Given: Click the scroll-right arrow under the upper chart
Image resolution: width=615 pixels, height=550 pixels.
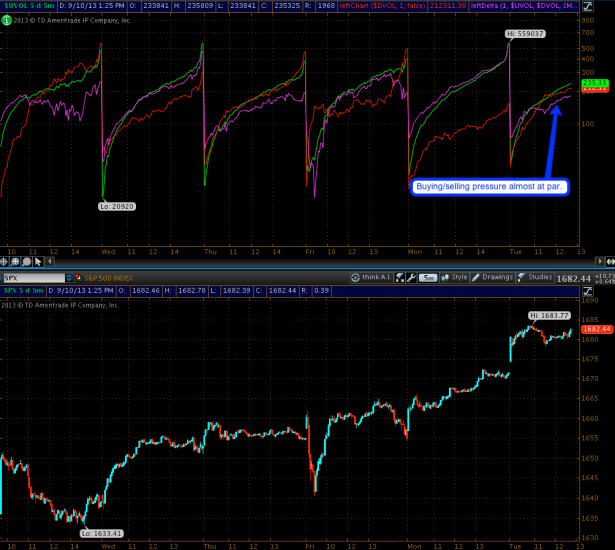Looking at the screenshot, I should pos(600,261).
